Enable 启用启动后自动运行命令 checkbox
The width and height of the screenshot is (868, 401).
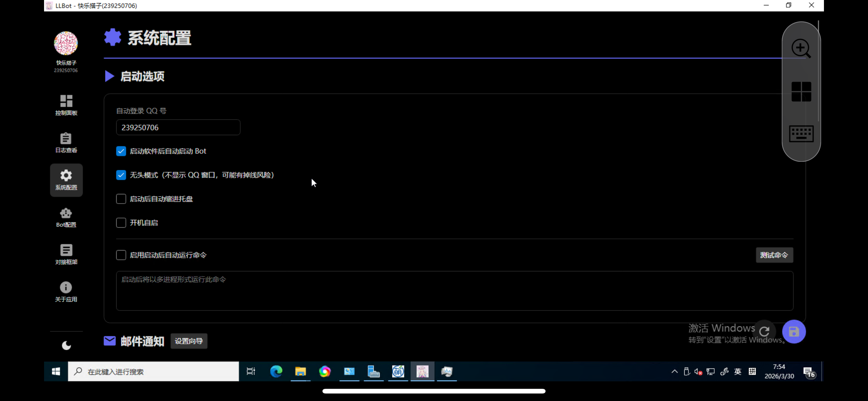(121, 255)
